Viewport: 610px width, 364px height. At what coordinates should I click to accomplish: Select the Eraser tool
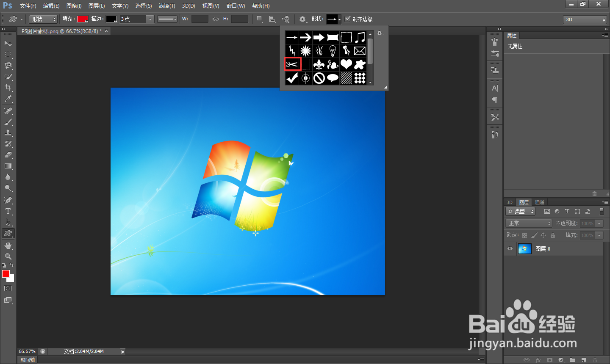8,155
